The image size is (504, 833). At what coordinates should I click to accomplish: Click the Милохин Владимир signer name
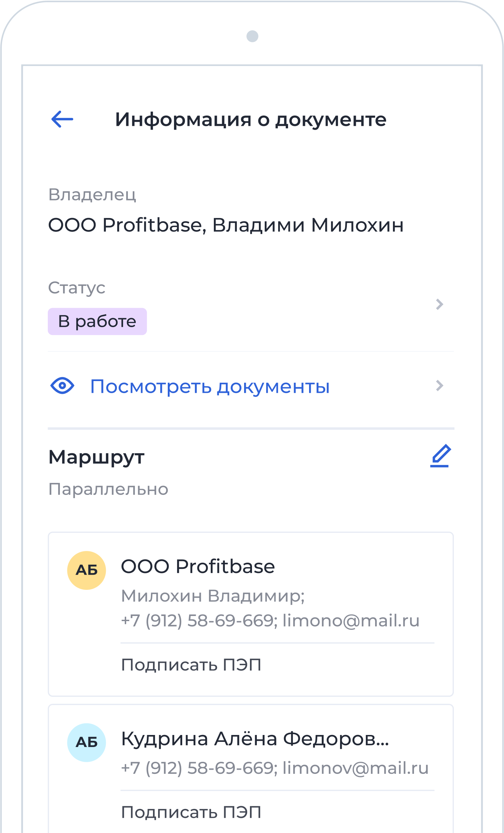point(213,596)
